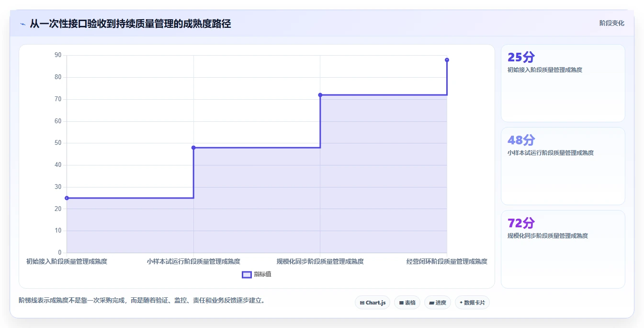Click 规模化同步阶段质量管理成熟度 card caption
The height and width of the screenshot is (328, 644).
coord(548,236)
